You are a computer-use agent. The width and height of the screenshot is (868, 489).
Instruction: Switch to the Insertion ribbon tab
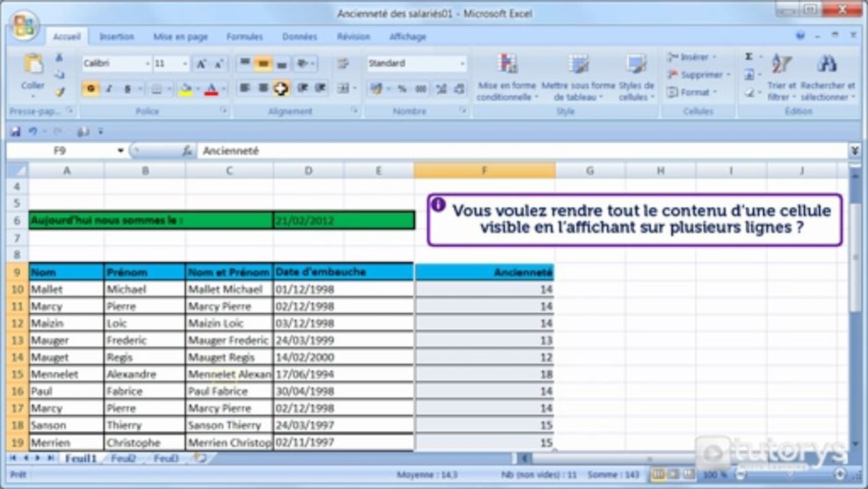[x=117, y=37]
